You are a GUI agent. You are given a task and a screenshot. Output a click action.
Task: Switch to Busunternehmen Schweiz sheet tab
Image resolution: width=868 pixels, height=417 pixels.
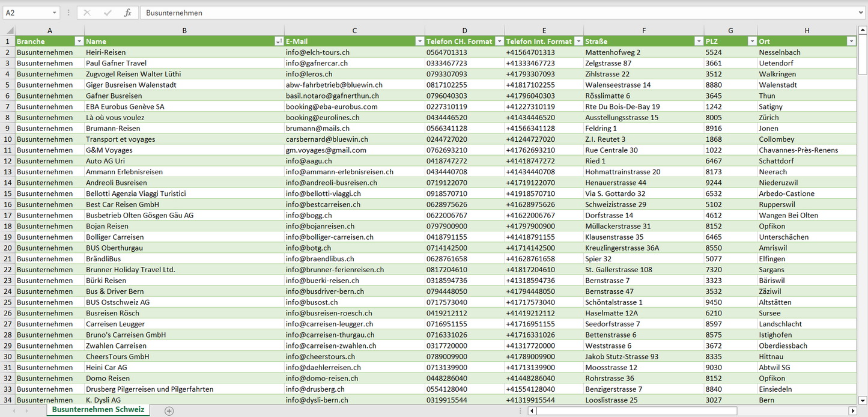coord(98,410)
